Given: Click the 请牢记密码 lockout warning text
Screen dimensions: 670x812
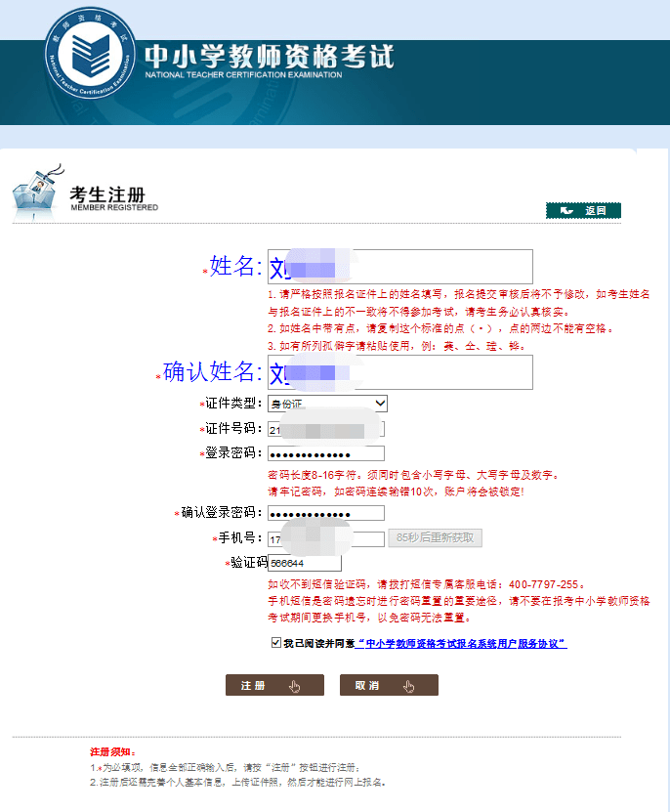Looking at the screenshot, I should point(397,491).
